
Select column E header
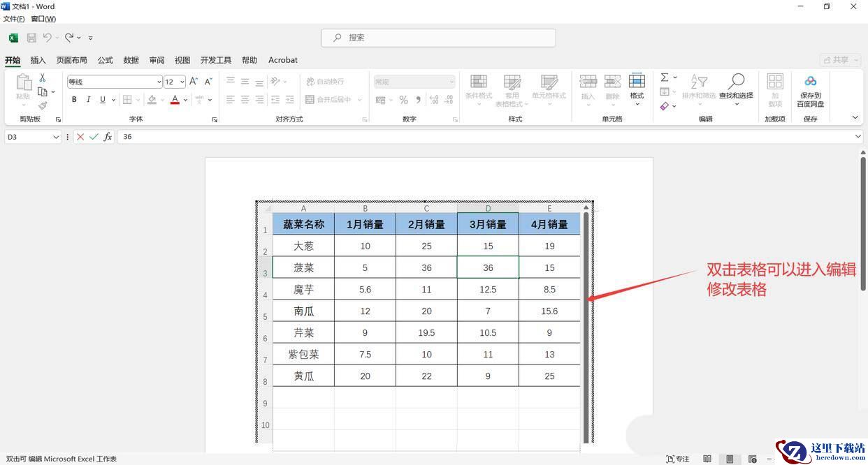[549, 208]
